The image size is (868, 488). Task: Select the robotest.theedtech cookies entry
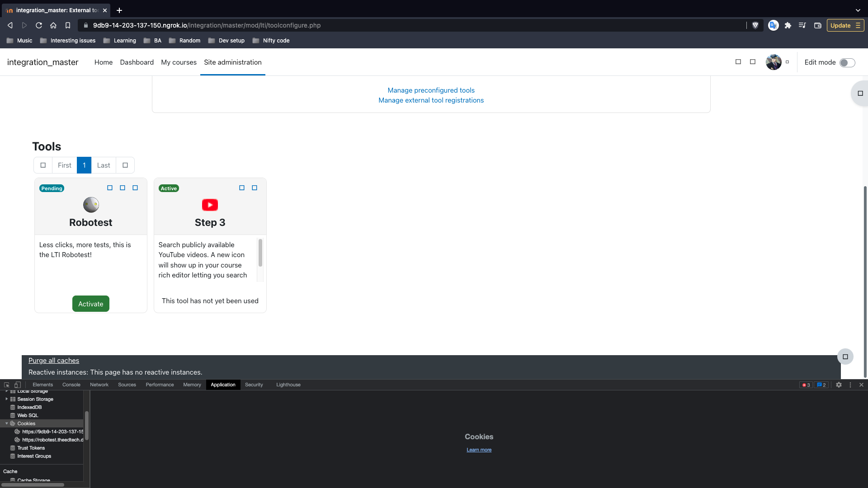click(x=48, y=440)
